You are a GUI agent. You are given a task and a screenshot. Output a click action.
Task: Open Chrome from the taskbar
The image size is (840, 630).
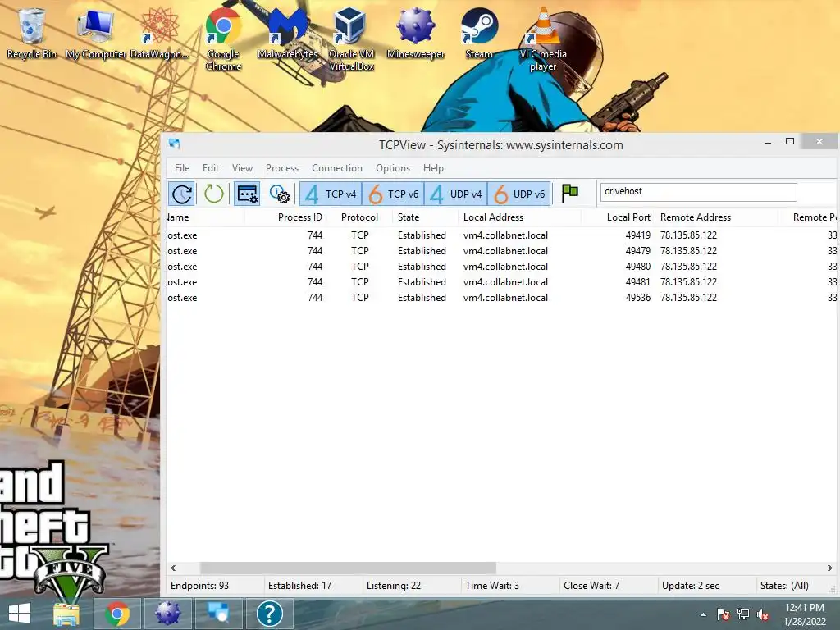[116, 614]
